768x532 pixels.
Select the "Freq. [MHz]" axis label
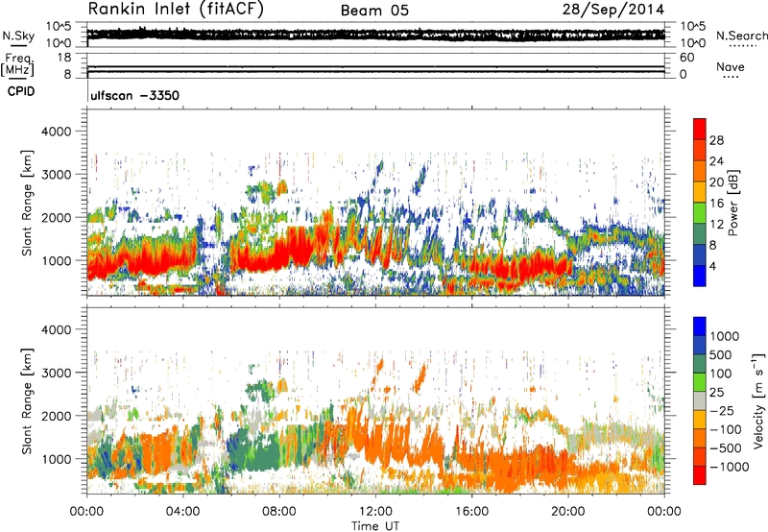tap(17, 64)
